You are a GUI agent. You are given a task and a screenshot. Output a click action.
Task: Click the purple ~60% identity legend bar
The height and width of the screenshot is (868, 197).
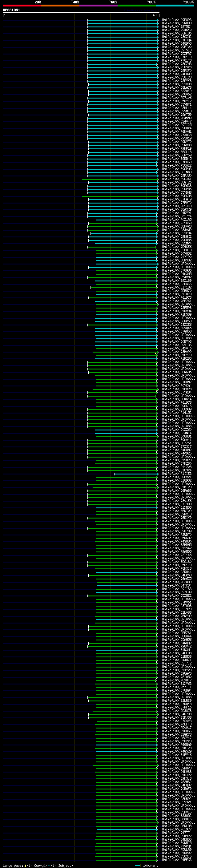point(98,6)
